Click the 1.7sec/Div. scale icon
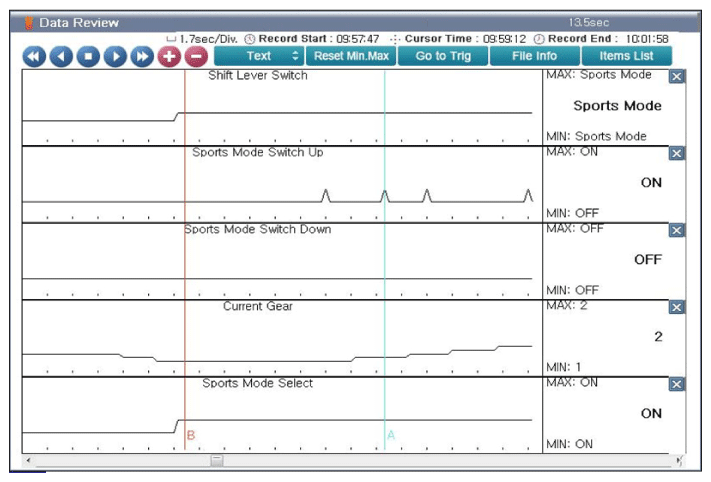Viewport: 711px width, 482px height. (x=171, y=39)
